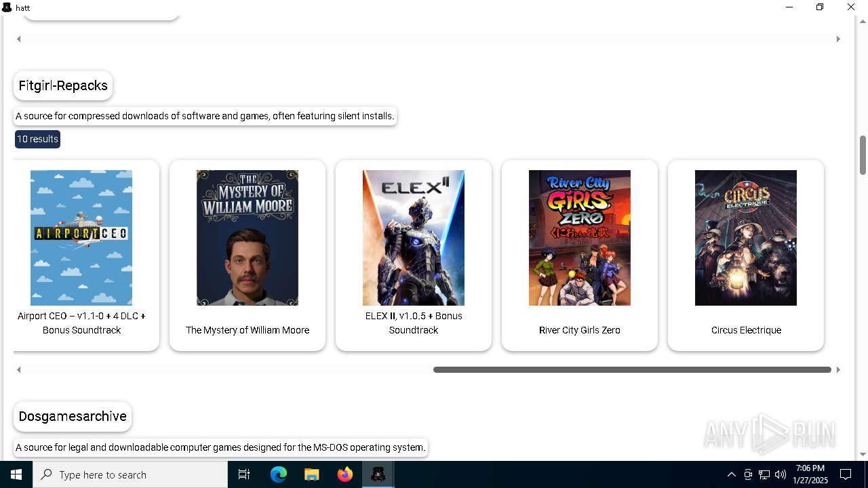Click the page vertical scrollbar thumb
Image resolution: width=868 pixels, height=488 pixels.
(863, 155)
